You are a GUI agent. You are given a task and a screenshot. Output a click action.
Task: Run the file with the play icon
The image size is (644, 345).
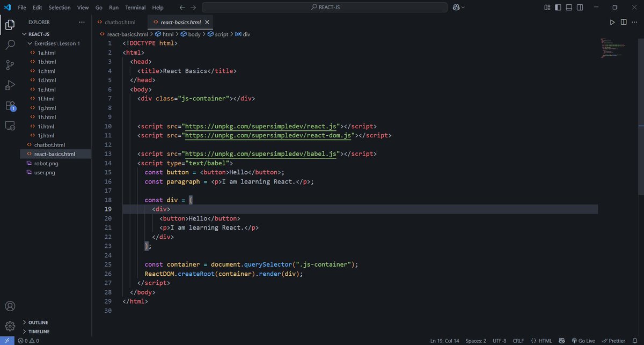[612, 22]
